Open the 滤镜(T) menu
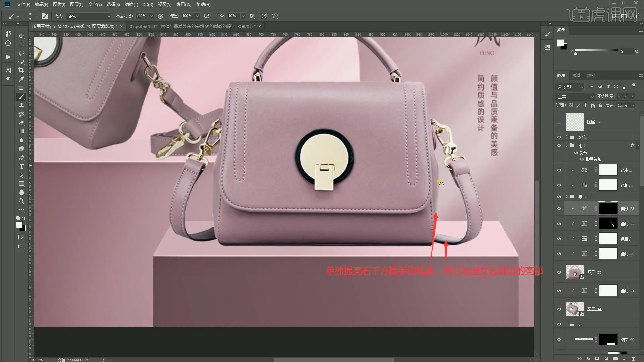The width and height of the screenshot is (644, 362). (x=131, y=4)
